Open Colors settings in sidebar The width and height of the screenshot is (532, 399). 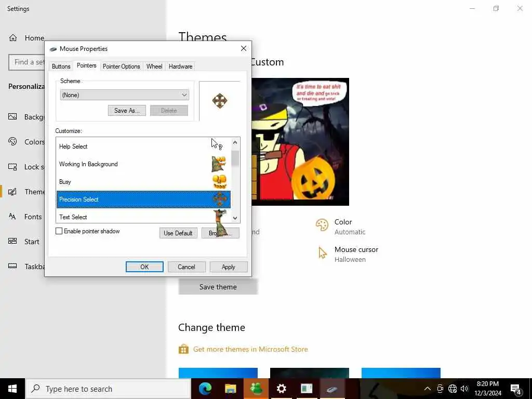(26, 142)
